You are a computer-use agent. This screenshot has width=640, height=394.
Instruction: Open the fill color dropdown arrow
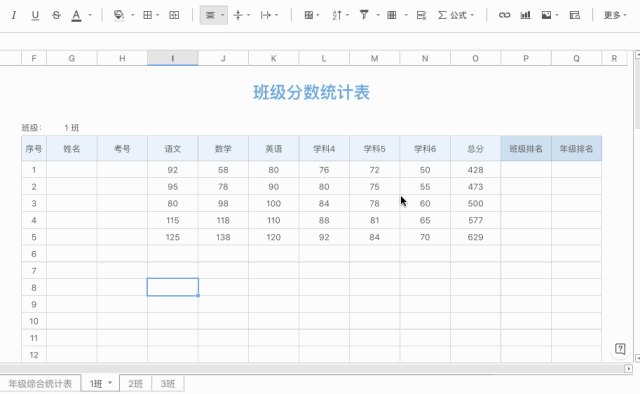[133, 15]
